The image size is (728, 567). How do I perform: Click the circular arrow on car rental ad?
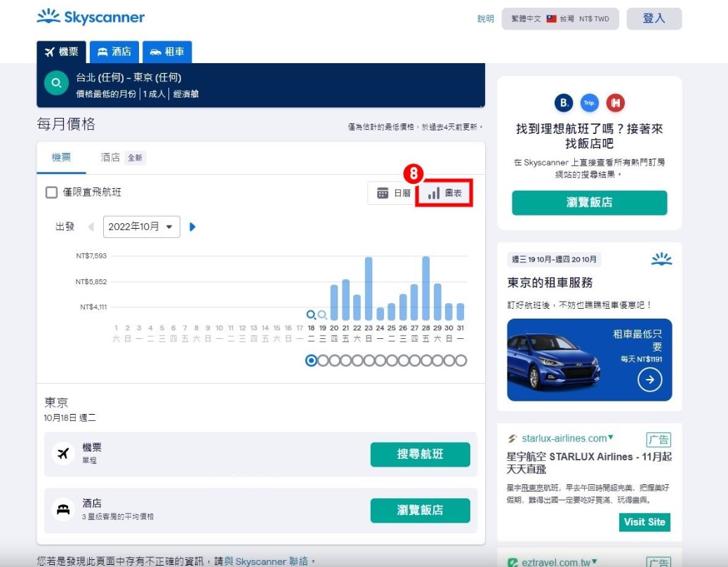(649, 380)
